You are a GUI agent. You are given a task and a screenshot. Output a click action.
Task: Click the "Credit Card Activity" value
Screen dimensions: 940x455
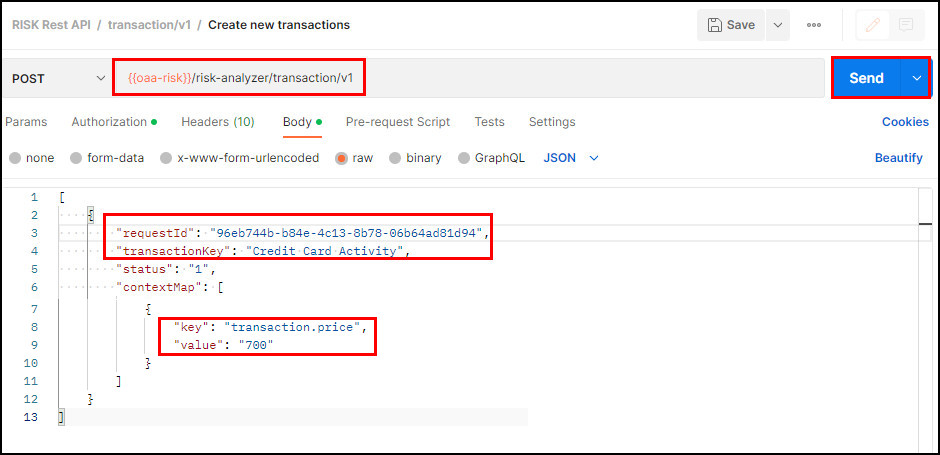point(324,251)
